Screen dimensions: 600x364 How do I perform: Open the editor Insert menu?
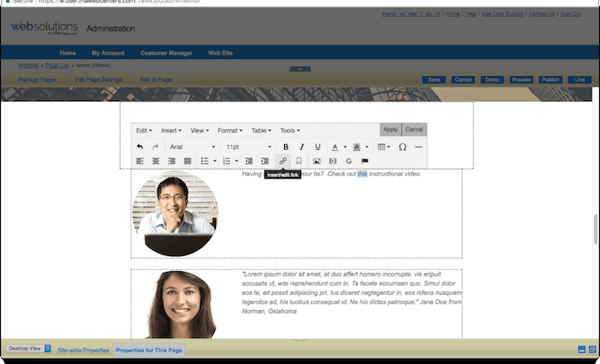click(x=171, y=131)
